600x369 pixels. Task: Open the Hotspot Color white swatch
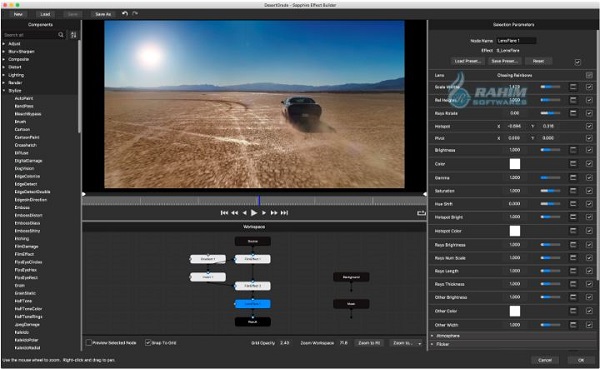515,231
